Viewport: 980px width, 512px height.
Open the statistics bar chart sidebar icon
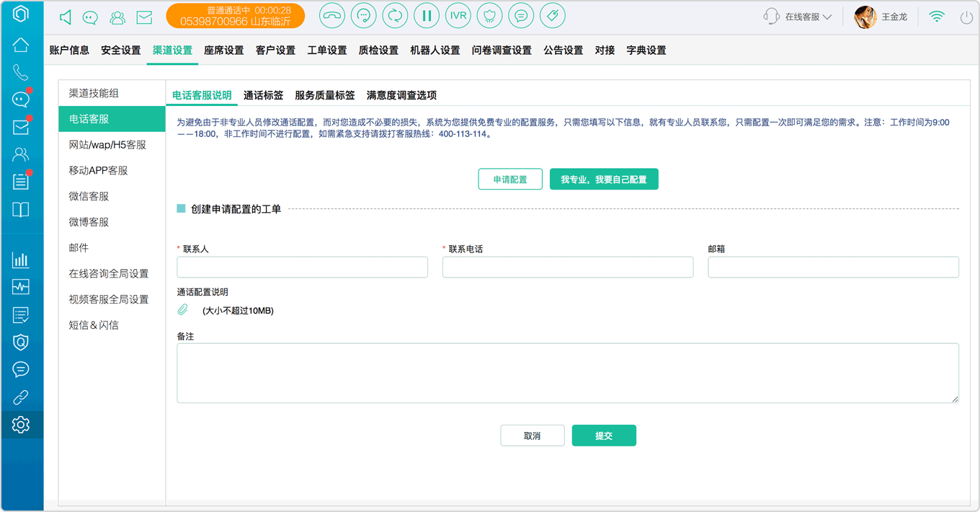pos(21,260)
